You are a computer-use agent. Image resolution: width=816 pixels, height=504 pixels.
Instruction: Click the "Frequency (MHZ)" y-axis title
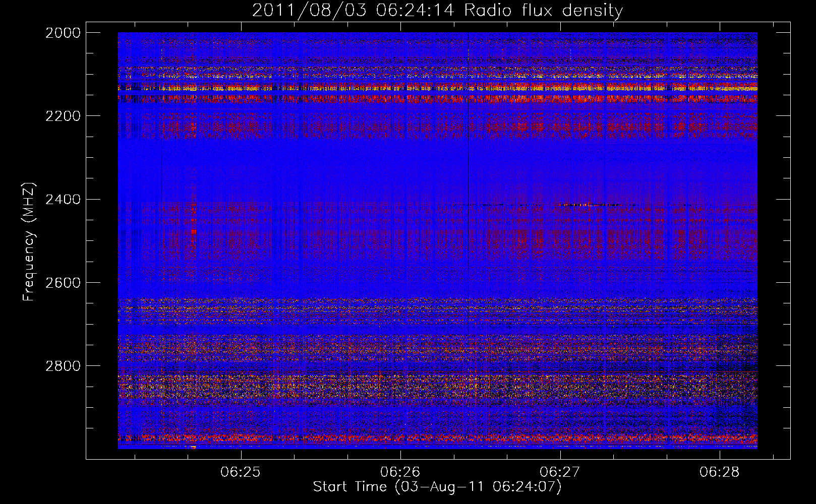coord(29,242)
